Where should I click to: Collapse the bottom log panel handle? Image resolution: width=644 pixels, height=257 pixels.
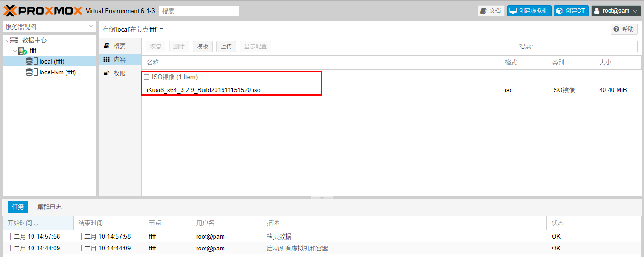(x=322, y=197)
